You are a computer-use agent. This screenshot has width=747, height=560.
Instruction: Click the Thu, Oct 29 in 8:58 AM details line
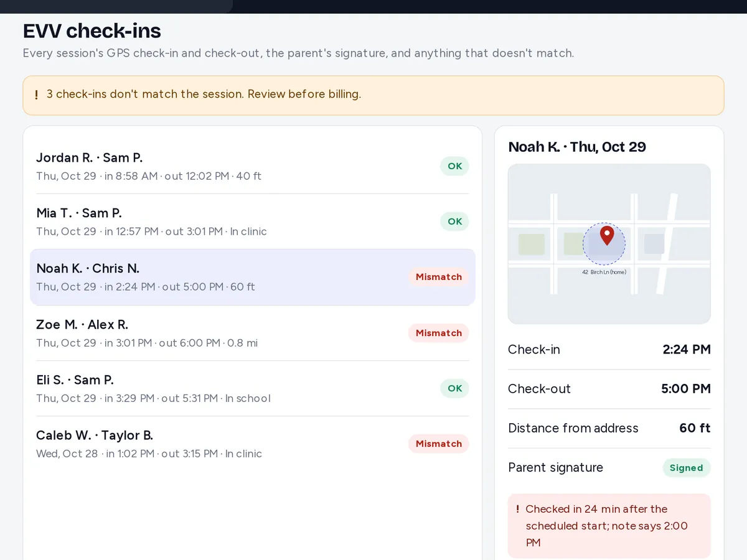149,176
